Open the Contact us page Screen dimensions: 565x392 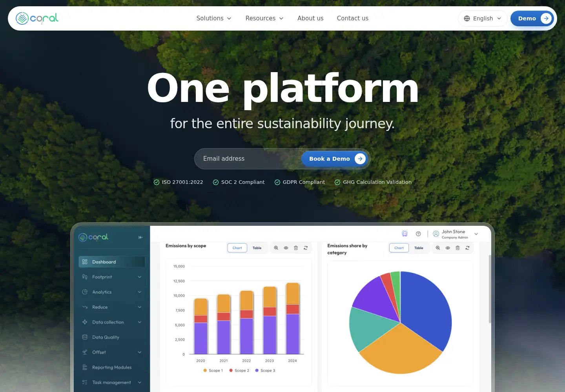coord(353,18)
